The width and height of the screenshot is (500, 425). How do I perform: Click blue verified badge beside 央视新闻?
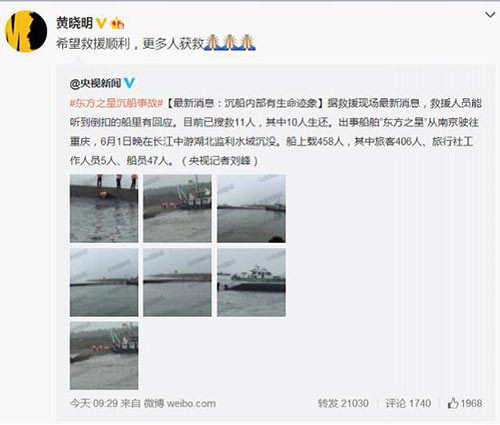pos(129,83)
